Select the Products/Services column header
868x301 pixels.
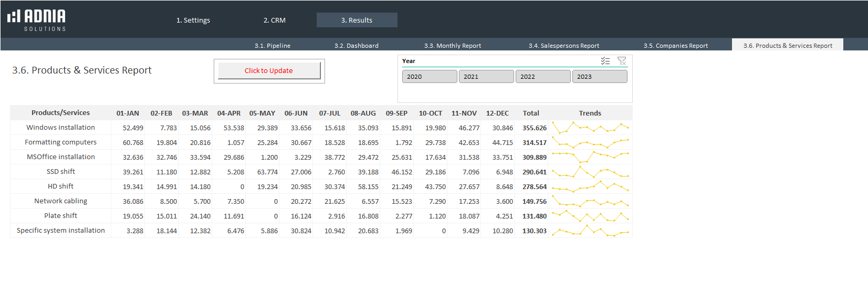(60, 113)
